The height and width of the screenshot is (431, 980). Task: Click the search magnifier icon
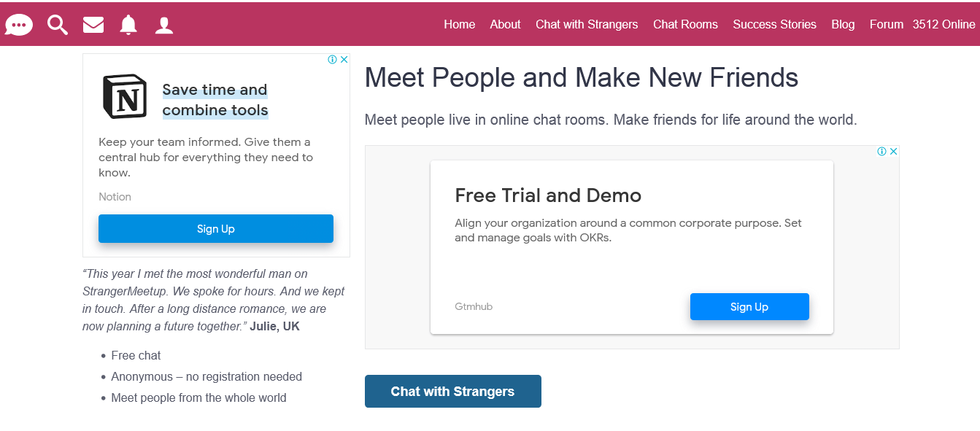coord(58,25)
